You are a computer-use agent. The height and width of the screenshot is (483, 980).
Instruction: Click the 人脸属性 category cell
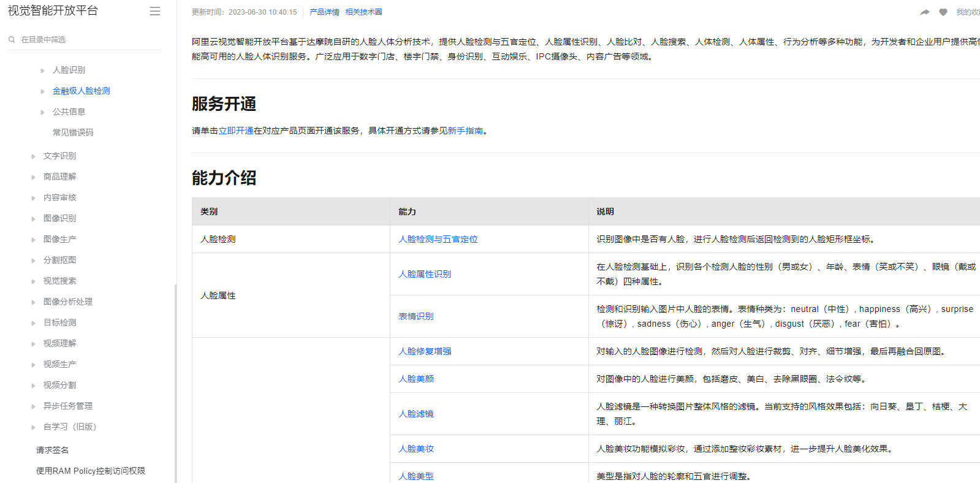click(x=291, y=295)
